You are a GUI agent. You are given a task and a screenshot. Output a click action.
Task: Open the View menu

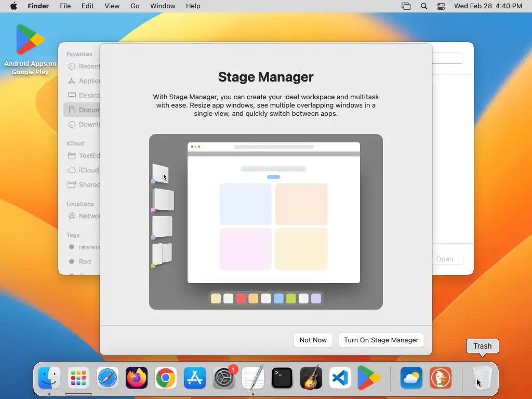point(112,6)
